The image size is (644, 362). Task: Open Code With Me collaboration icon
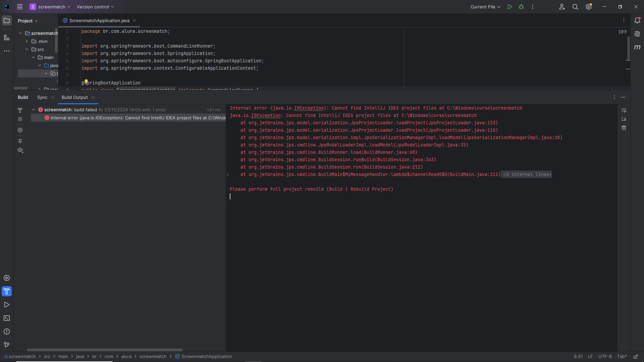coord(562,7)
